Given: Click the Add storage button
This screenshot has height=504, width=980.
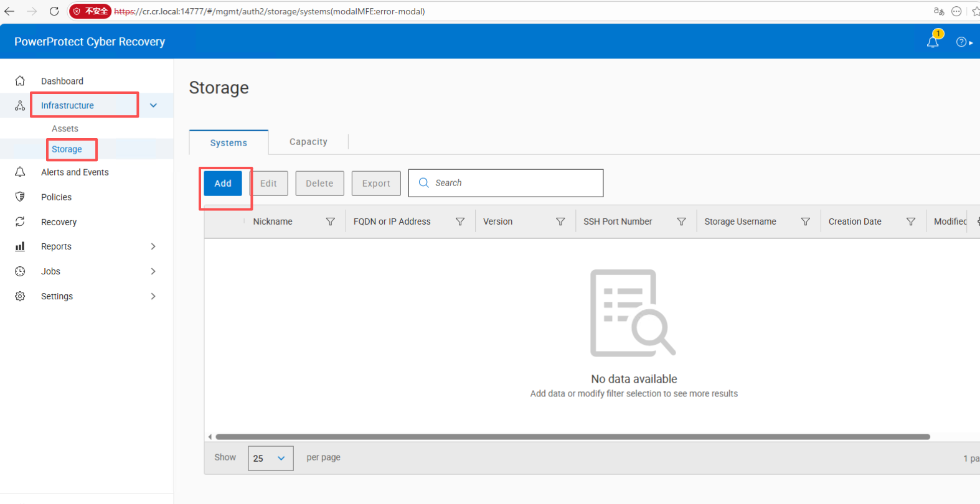Looking at the screenshot, I should click(x=223, y=184).
